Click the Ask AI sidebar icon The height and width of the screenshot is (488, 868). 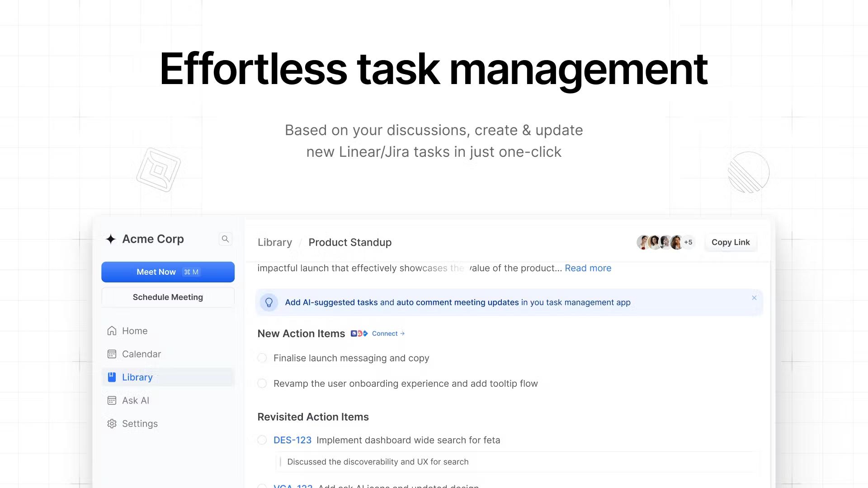pos(112,401)
